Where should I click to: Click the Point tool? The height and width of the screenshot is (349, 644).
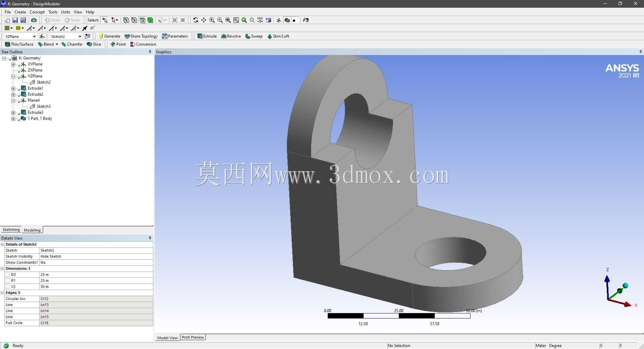(x=118, y=44)
